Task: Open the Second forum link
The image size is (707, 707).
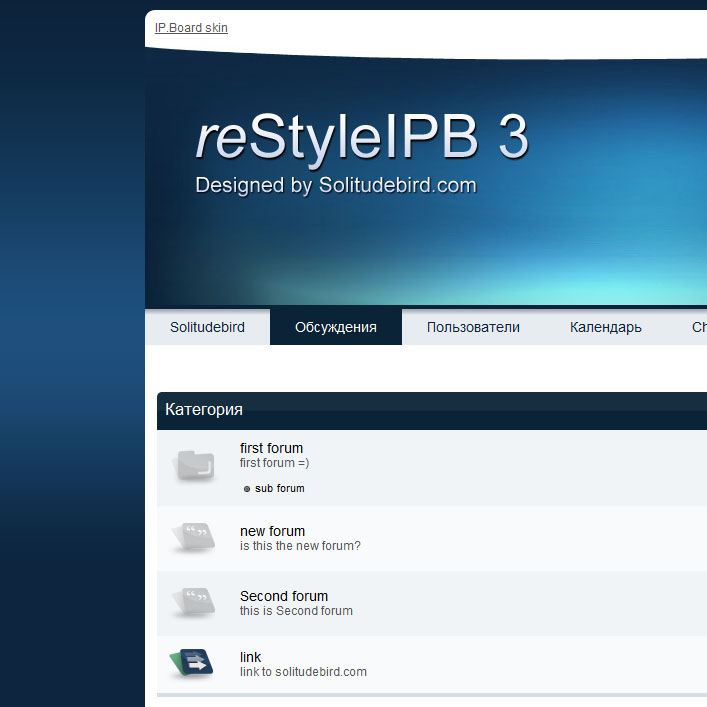Action: pyautogui.click(x=284, y=596)
